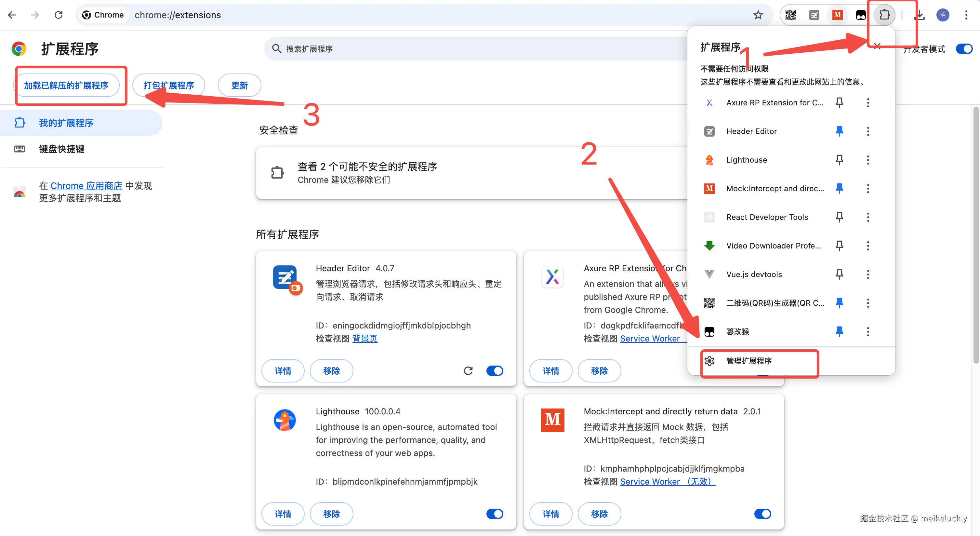Turn off developer mode switch
Image resolution: width=980 pixels, height=536 pixels.
(964, 49)
